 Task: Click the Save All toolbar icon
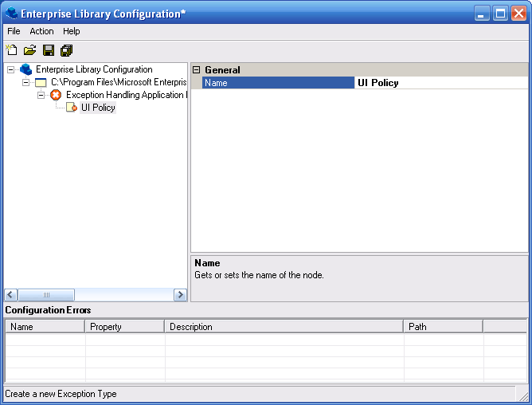tap(67, 50)
